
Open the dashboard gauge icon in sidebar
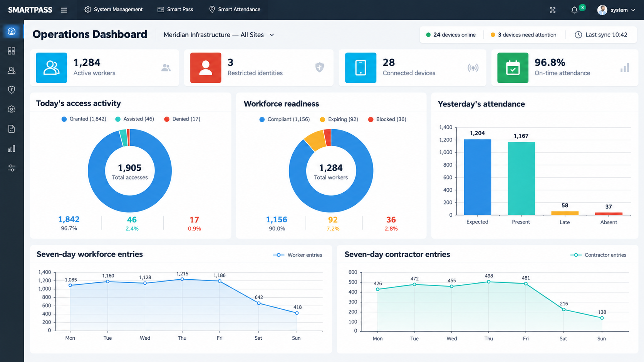(x=12, y=31)
